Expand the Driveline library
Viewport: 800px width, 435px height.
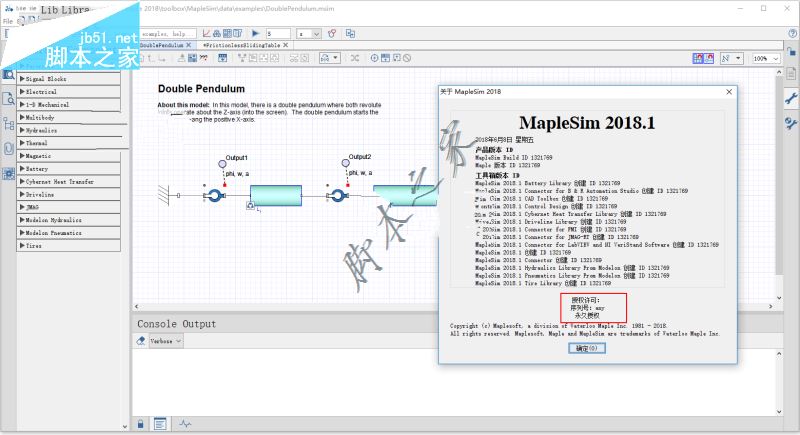[x=69, y=194]
